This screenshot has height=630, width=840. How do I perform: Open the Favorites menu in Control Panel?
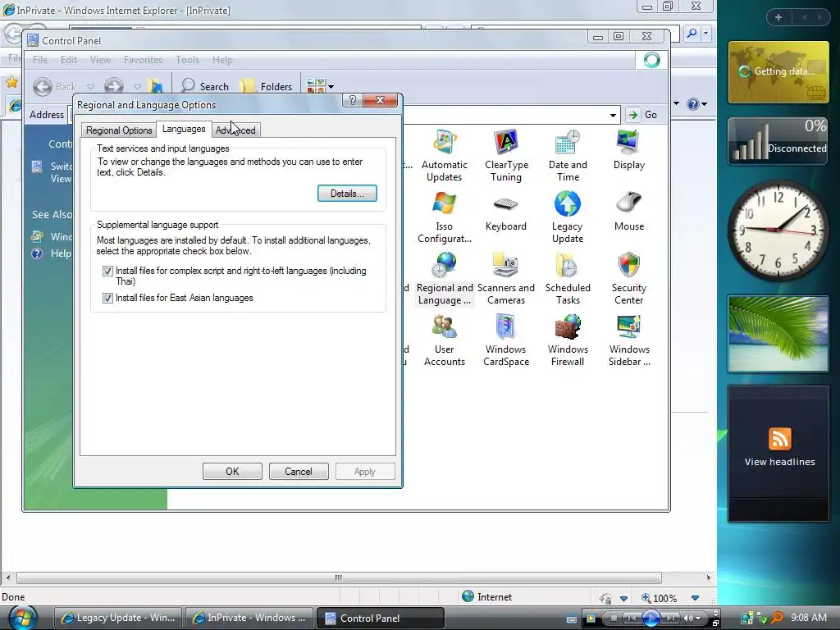(143, 60)
